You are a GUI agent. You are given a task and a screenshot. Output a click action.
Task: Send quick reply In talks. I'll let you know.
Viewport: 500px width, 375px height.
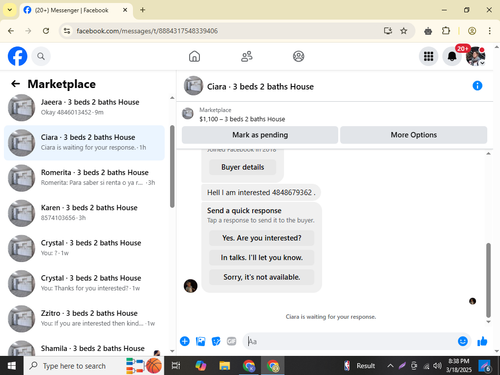click(262, 257)
